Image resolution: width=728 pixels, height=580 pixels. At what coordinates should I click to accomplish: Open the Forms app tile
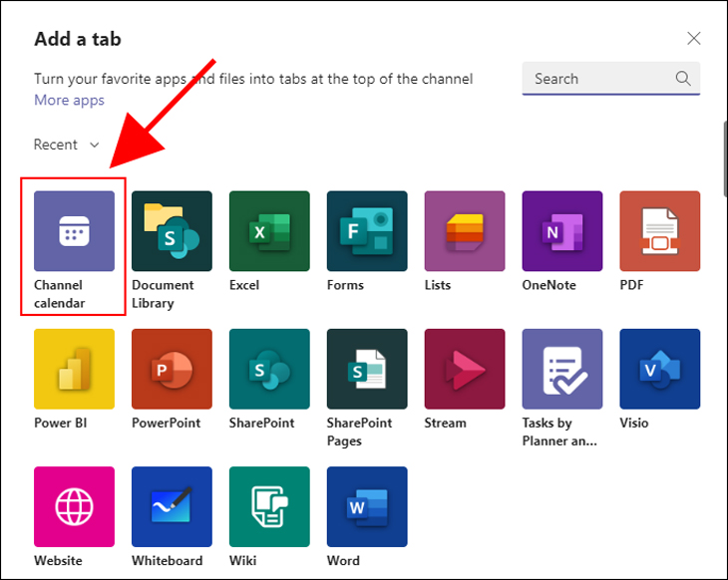tap(367, 231)
